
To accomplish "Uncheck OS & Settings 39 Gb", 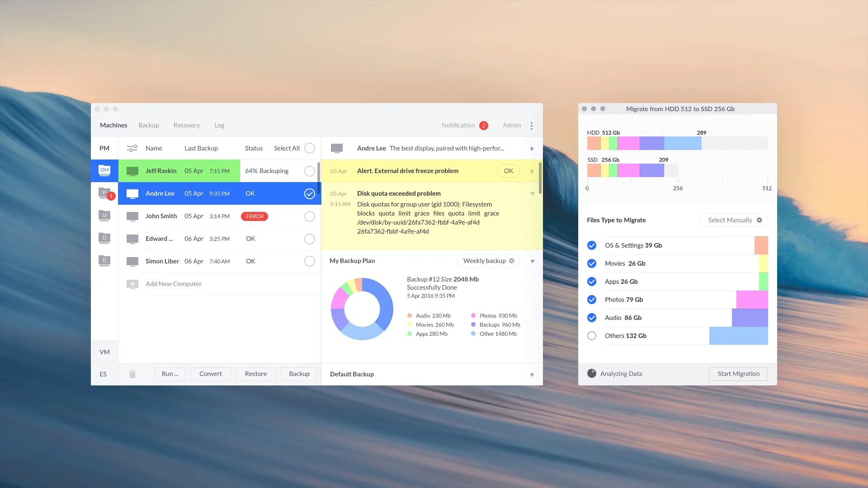I will [x=592, y=245].
